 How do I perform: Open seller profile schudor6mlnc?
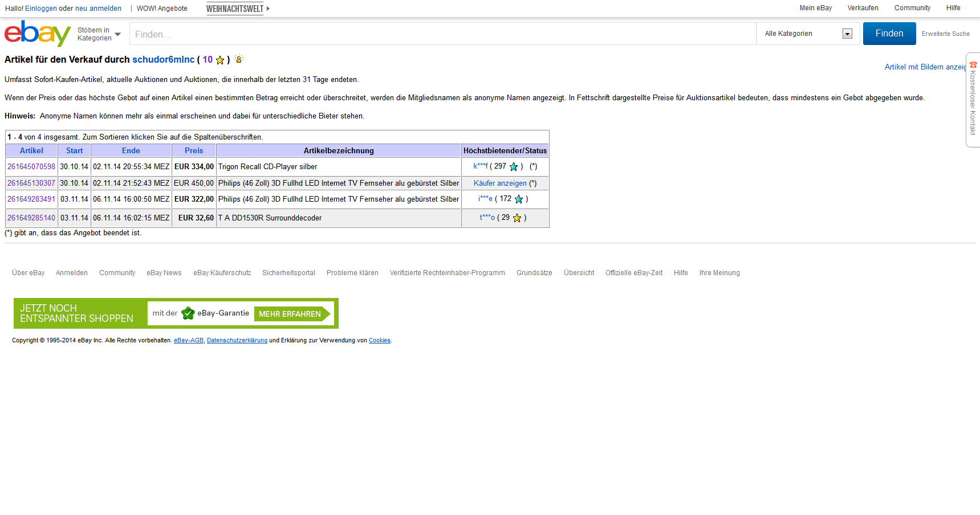[x=164, y=60]
